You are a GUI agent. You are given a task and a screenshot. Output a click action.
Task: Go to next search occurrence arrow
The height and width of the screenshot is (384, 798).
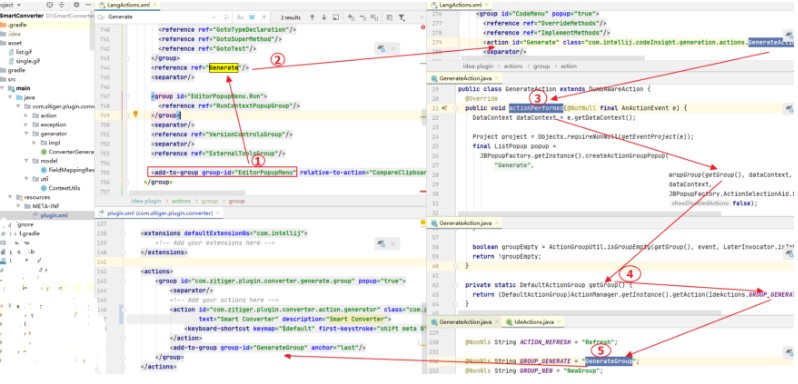[x=324, y=17]
